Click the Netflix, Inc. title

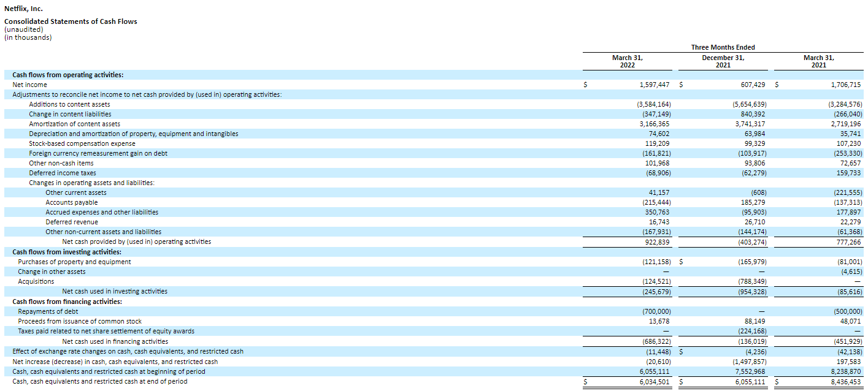pyautogui.click(x=23, y=9)
